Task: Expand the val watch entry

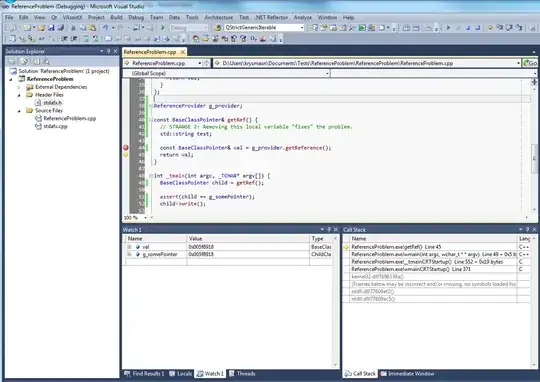Action: (x=129, y=247)
